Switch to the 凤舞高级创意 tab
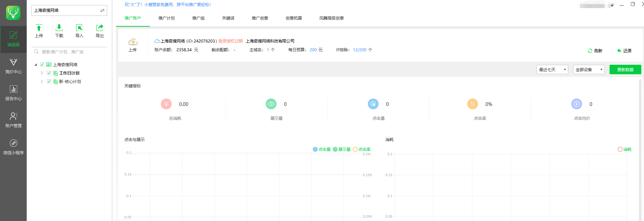The width and height of the screenshot is (644, 221). click(x=332, y=18)
